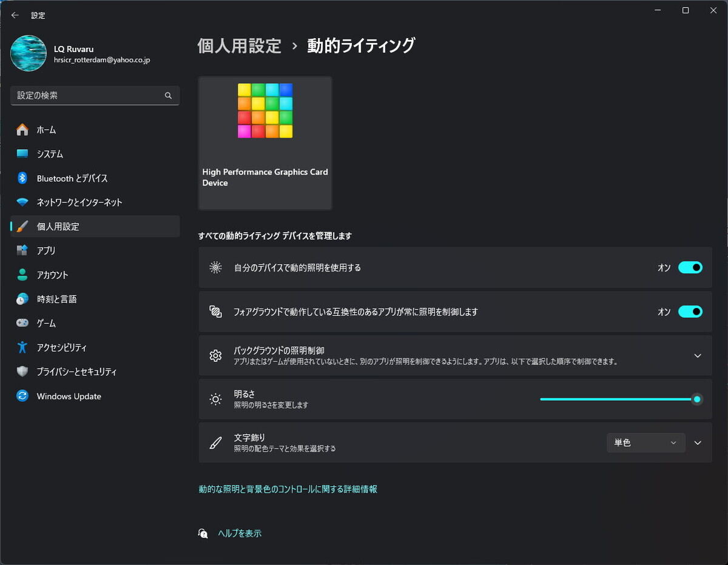Expand バックグラウンドの照明制御 section
The width and height of the screenshot is (728, 565).
[x=697, y=356]
